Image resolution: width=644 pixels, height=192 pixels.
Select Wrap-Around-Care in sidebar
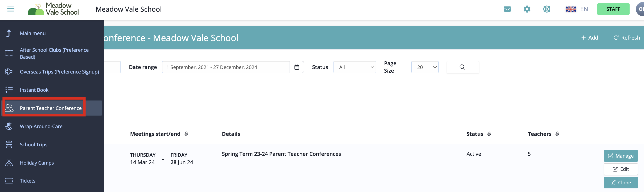click(41, 126)
